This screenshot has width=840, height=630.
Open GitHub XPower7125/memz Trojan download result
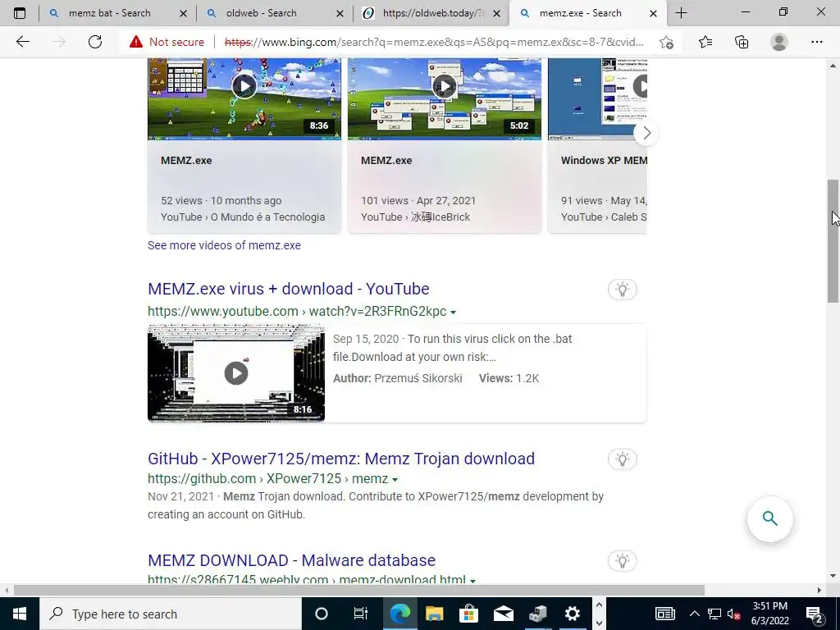click(341, 459)
